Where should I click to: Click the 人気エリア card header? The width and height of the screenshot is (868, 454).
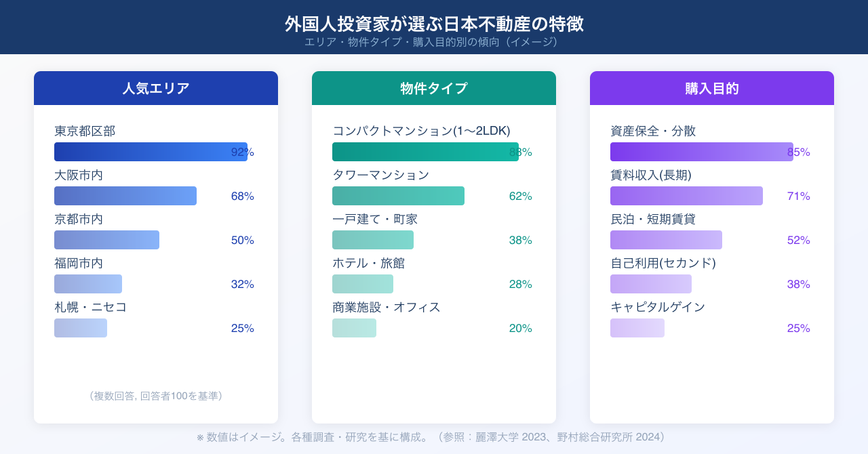point(156,88)
